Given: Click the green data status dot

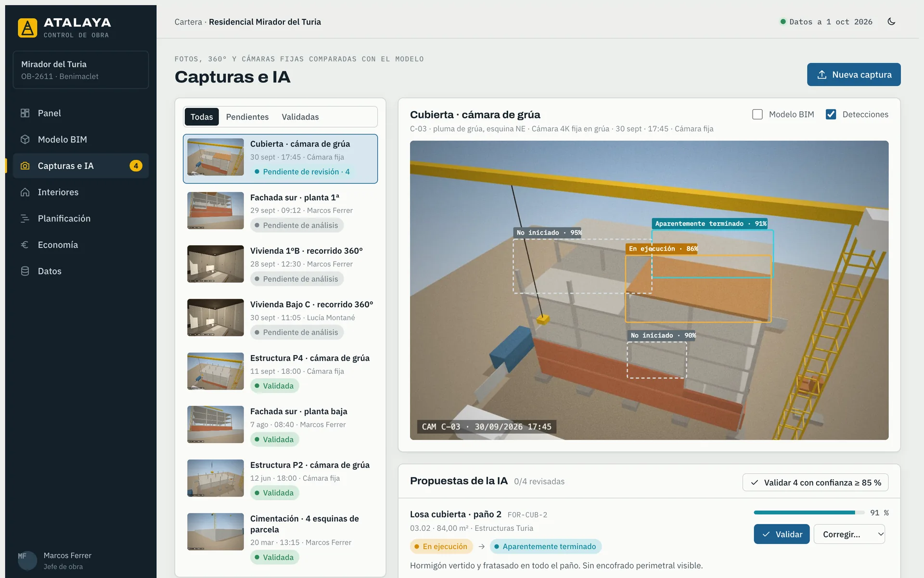Looking at the screenshot, I should (783, 22).
